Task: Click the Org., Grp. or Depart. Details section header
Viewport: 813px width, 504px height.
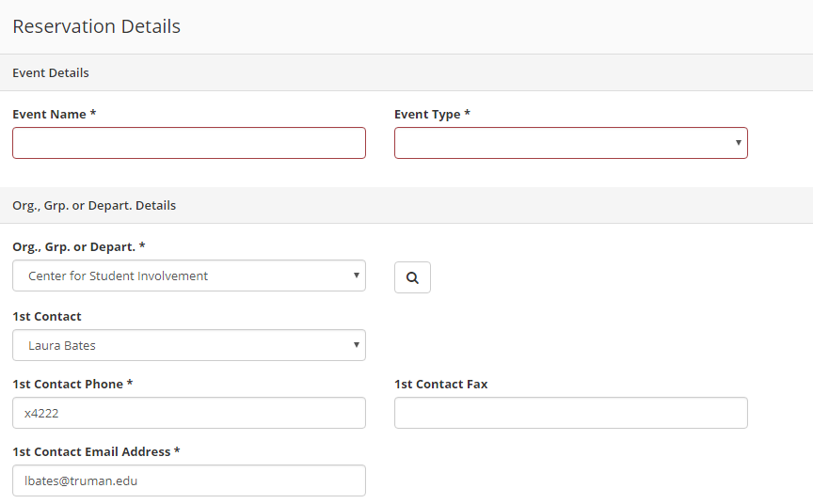Action: pyautogui.click(x=94, y=206)
